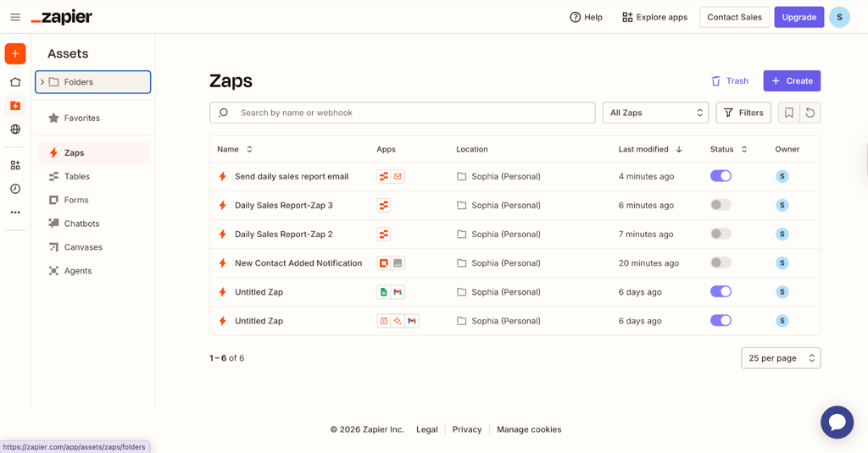Click the folder icon in Send daily sales report row
The image size is (868, 453).
[461, 176]
